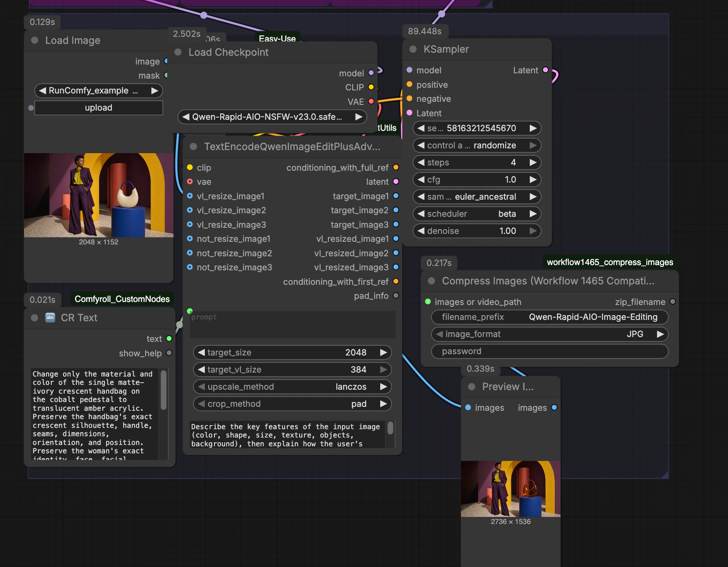Open the RunComfy_example image dropdown

click(99, 91)
